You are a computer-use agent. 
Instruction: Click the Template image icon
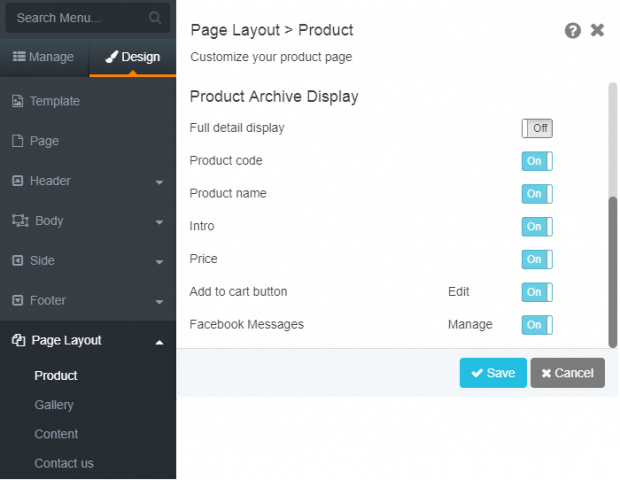pos(17,101)
